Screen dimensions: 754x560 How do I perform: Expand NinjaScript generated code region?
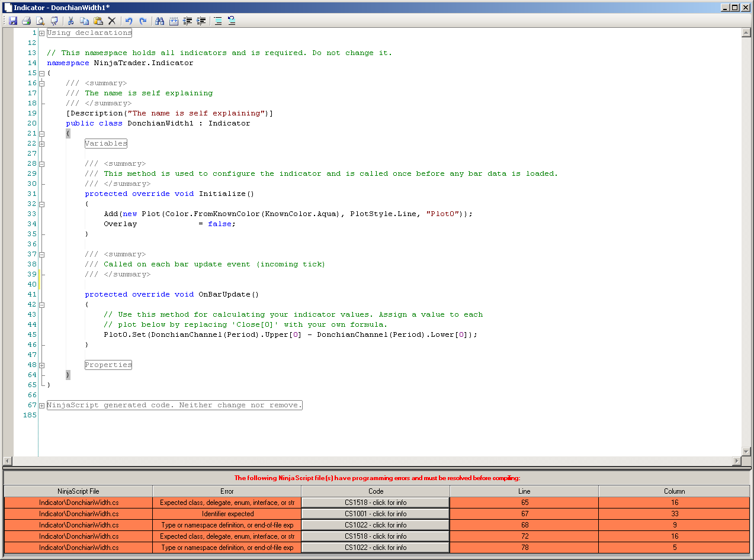click(41, 405)
